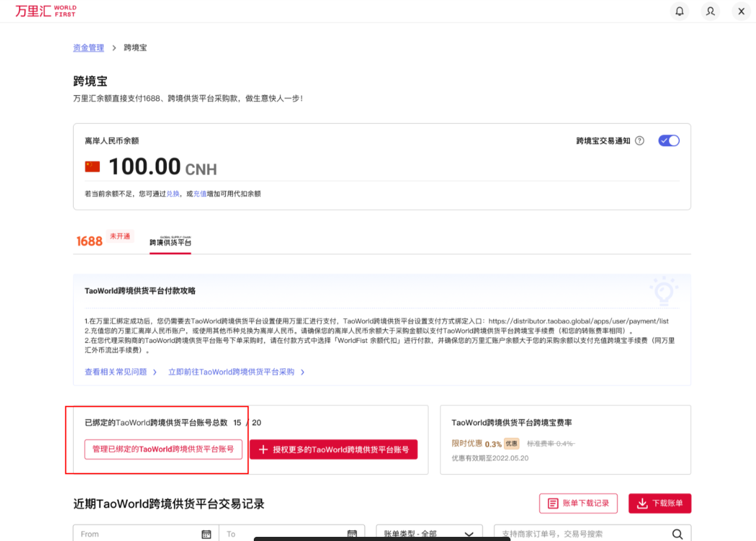Disable the cross-border transaction notification switch

(668, 140)
